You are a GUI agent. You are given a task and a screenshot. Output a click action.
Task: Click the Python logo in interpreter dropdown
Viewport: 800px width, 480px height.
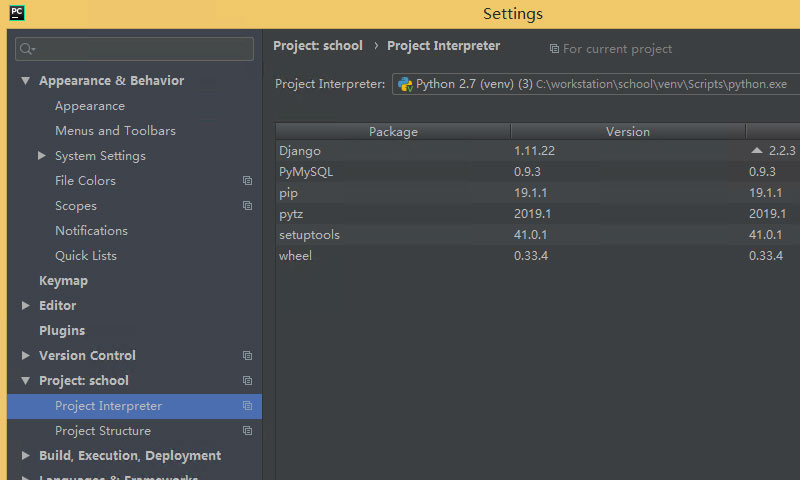tap(405, 84)
